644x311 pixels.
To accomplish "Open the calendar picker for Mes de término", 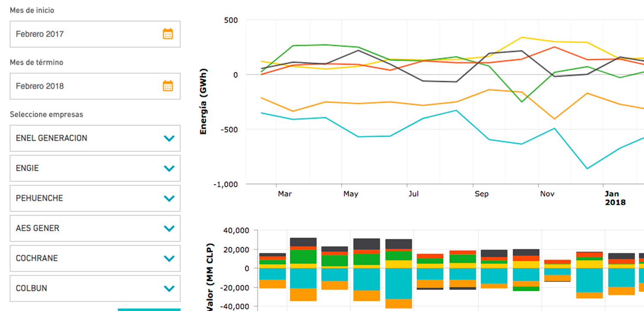I will click(x=167, y=86).
